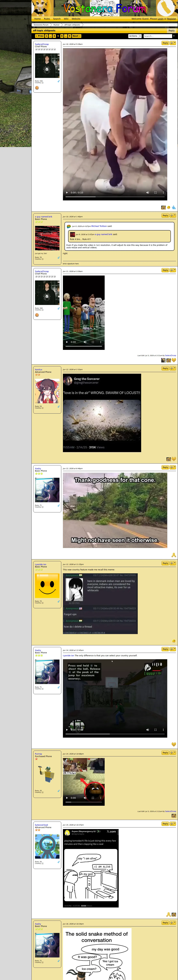The width and height of the screenshot is (178, 980).
Task: Open more options on first video
Action: click(x=163, y=193)
